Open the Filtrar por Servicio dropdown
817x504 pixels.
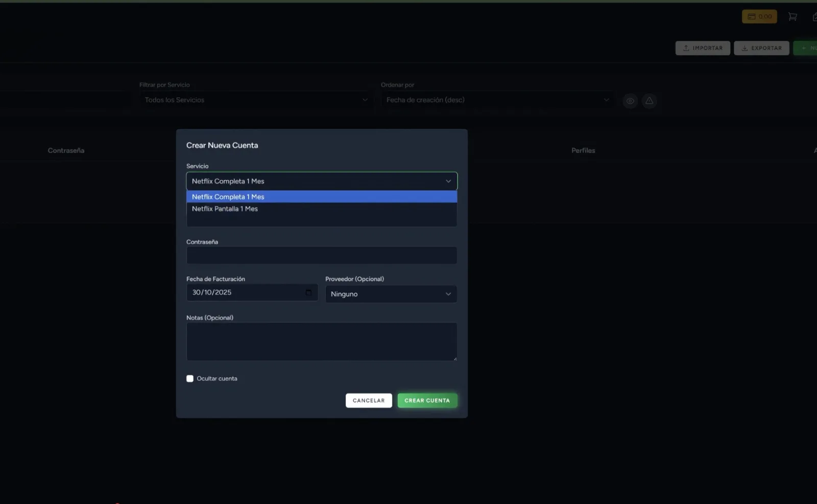coord(256,100)
